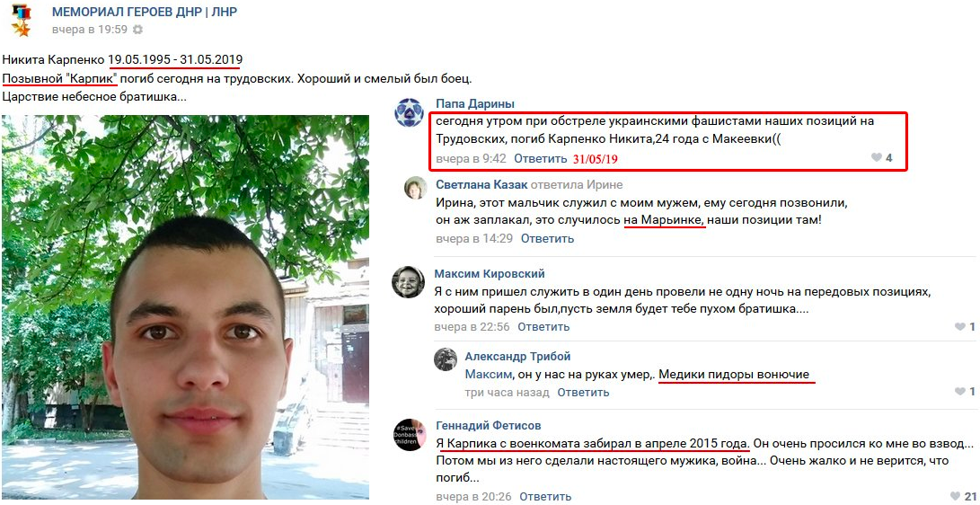Open Светлана Казак's profile name link

coord(481,185)
